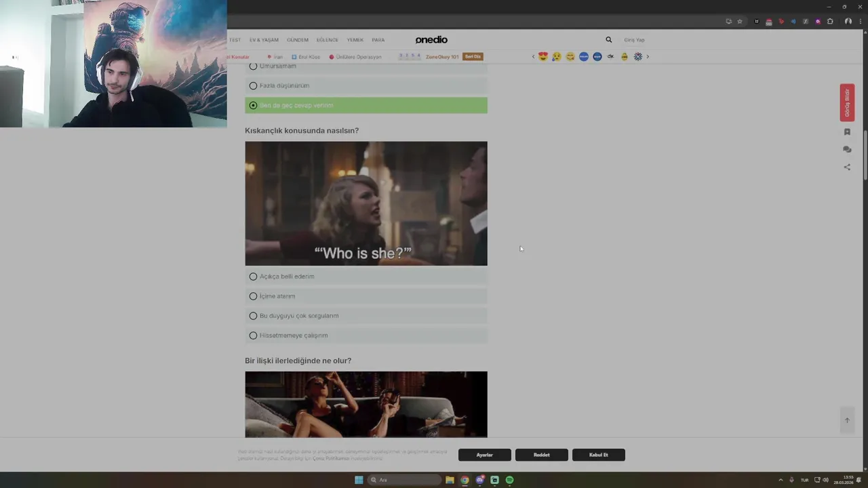The width and height of the screenshot is (868, 488).
Task: Click the volume icon in system tray
Action: pos(825,480)
